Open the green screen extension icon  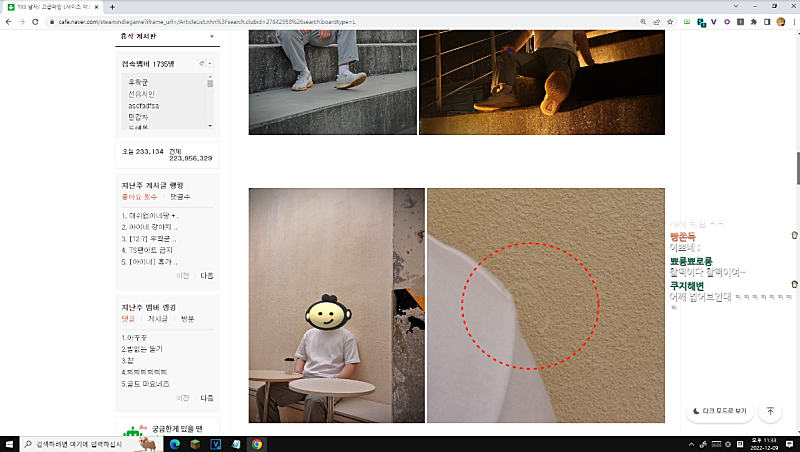687,22
